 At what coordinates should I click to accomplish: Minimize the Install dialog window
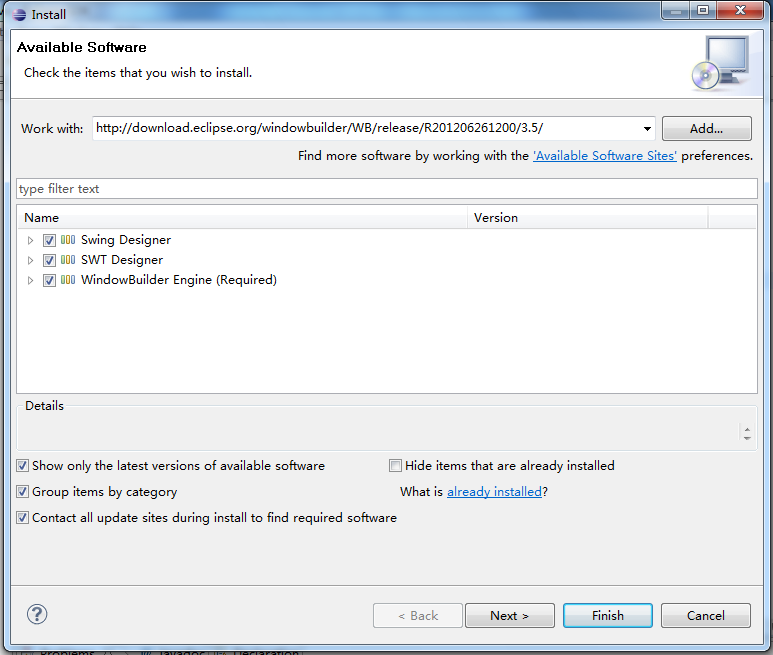(676, 10)
